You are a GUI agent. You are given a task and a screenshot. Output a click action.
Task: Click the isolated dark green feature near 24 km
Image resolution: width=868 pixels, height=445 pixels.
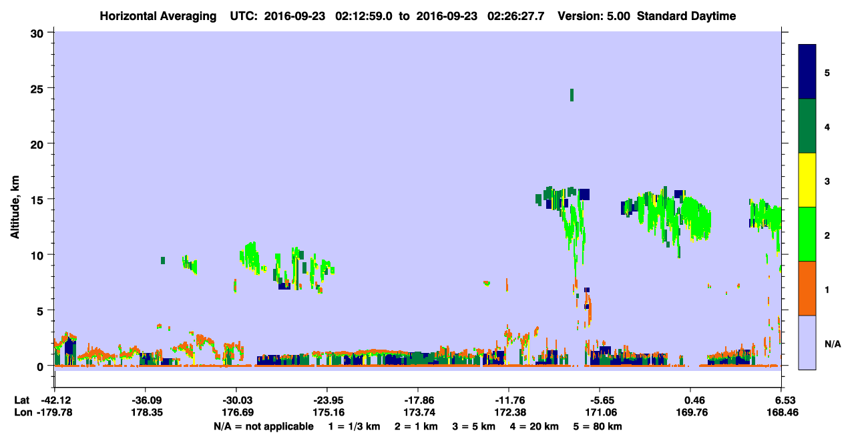pyautogui.click(x=572, y=95)
